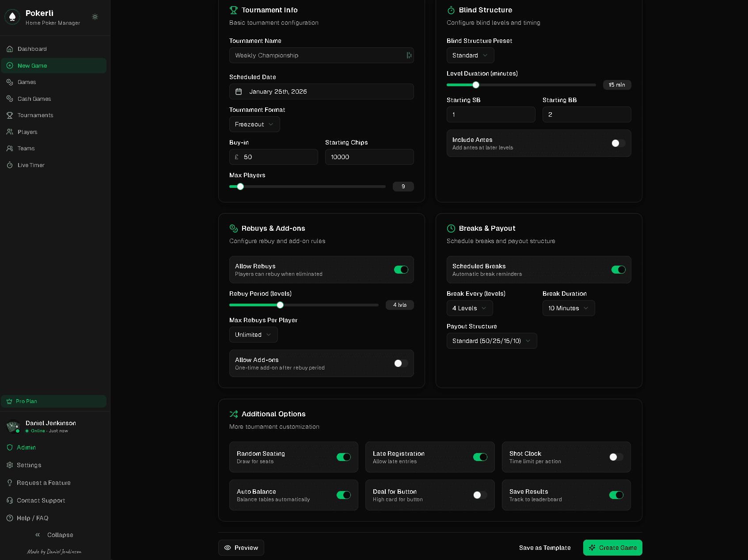This screenshot has height=560, width=748.
Task: Open the Players sidebar item
Action: [53, 132]
